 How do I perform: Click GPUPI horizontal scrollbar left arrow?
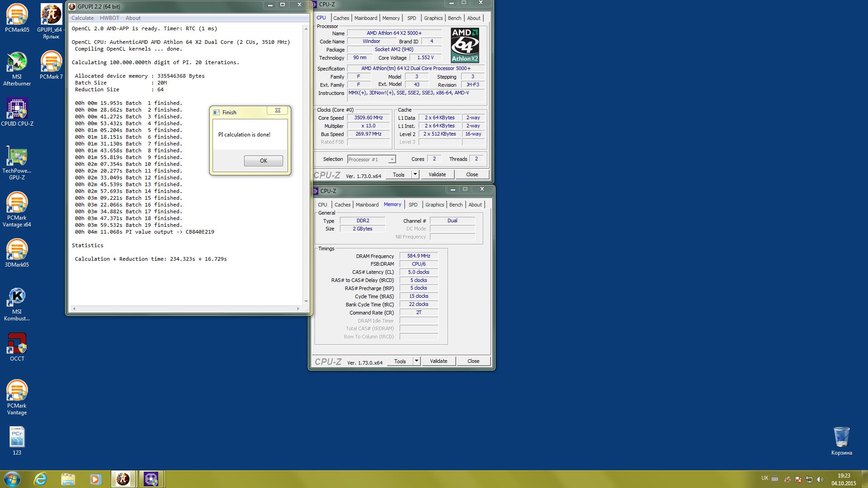pyautogui.click(x=74, y=309)
